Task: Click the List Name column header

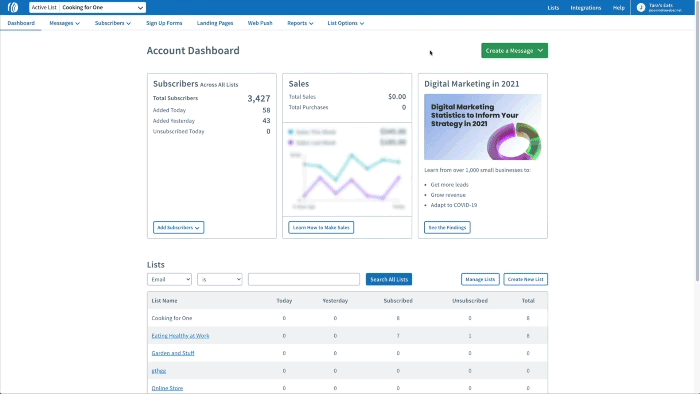Action: (164, 301)
